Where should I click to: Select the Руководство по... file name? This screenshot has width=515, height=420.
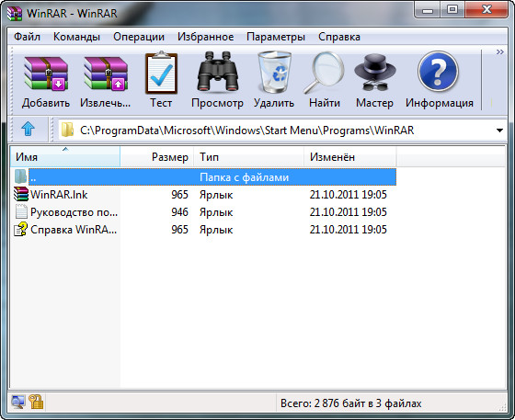pyautogui.click(x=74, y=212)
